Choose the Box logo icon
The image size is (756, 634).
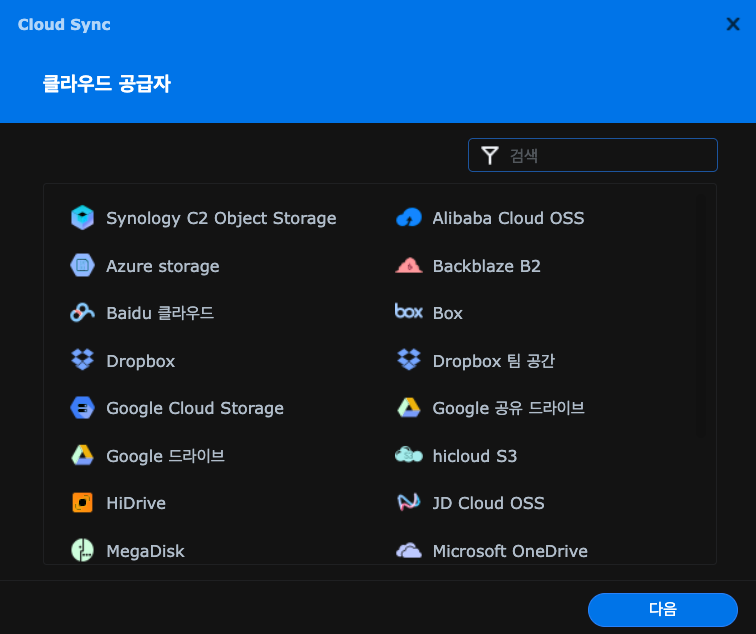(408, 312)
